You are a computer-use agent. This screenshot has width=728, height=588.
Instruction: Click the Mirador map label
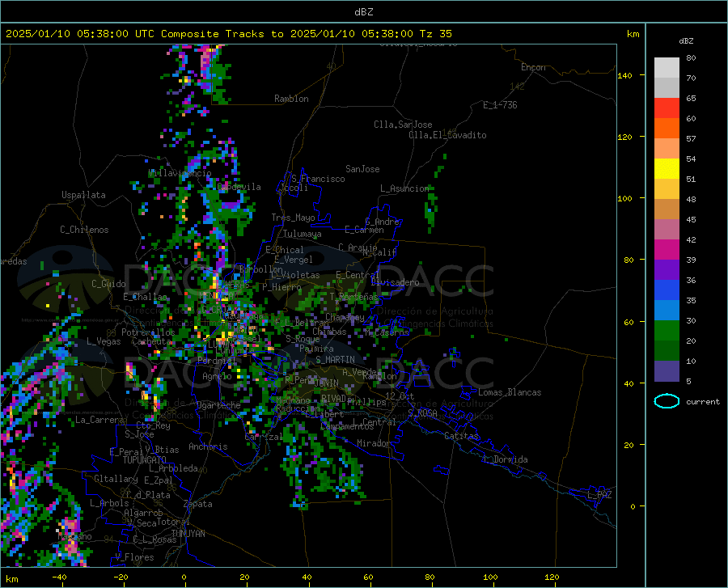374,443
